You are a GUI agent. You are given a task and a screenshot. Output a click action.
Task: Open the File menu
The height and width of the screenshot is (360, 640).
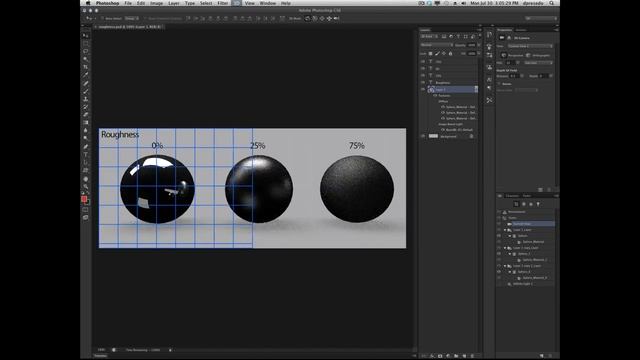(128, 3)
